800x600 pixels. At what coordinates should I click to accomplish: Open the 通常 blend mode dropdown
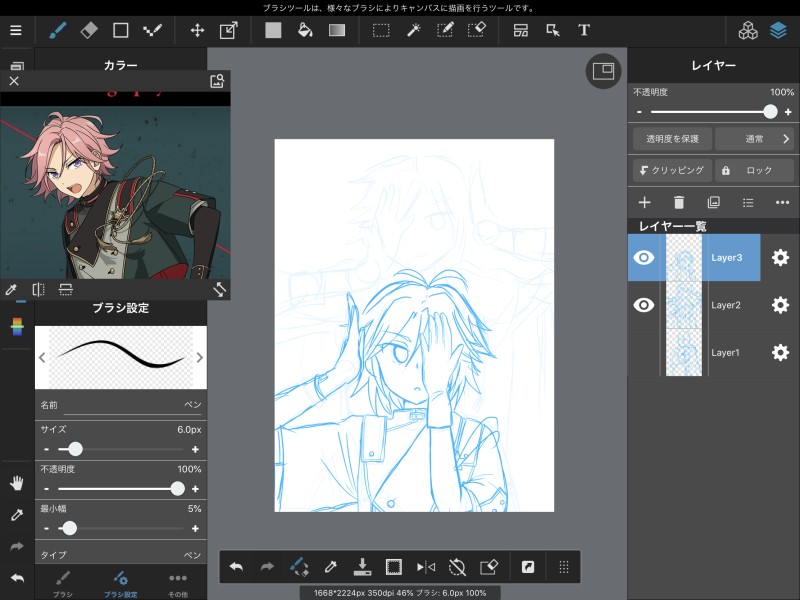pos(755,139)
